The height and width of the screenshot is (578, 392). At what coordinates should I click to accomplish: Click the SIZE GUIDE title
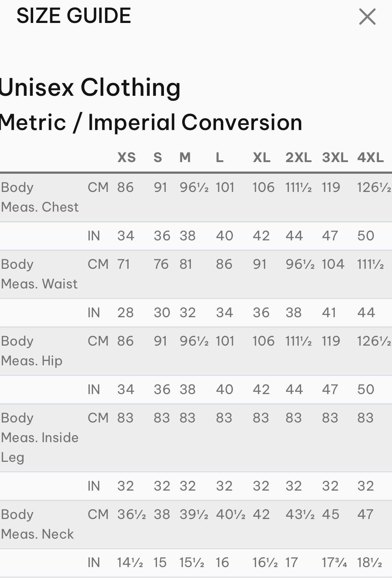point(74,16)
